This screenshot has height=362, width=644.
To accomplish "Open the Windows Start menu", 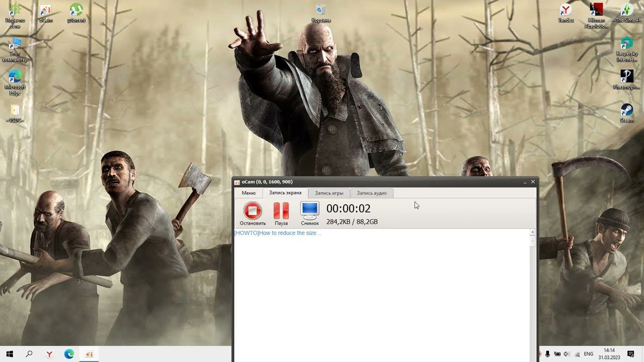I will (10, 354).
